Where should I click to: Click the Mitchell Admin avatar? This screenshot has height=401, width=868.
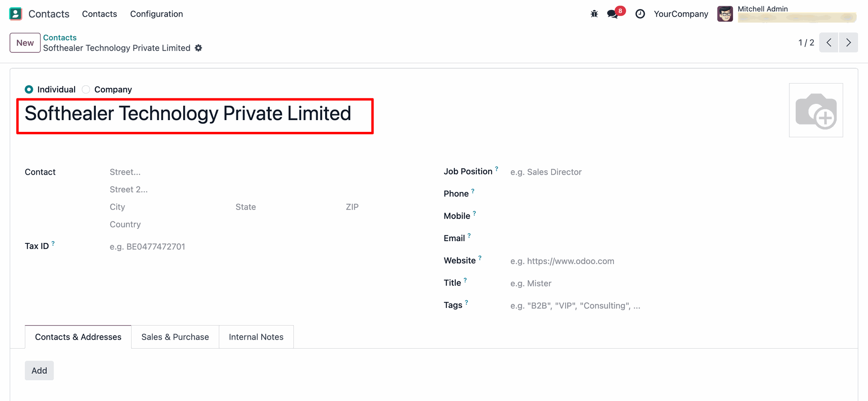pos(725,14)
